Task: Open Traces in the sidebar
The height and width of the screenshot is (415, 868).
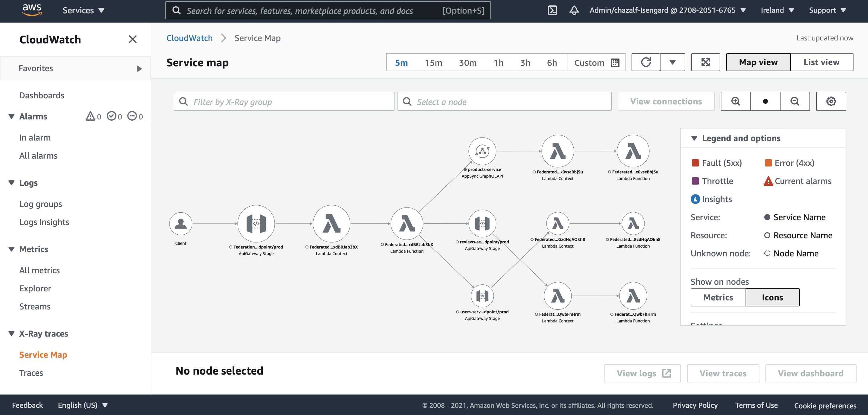Action: (31, 373)
